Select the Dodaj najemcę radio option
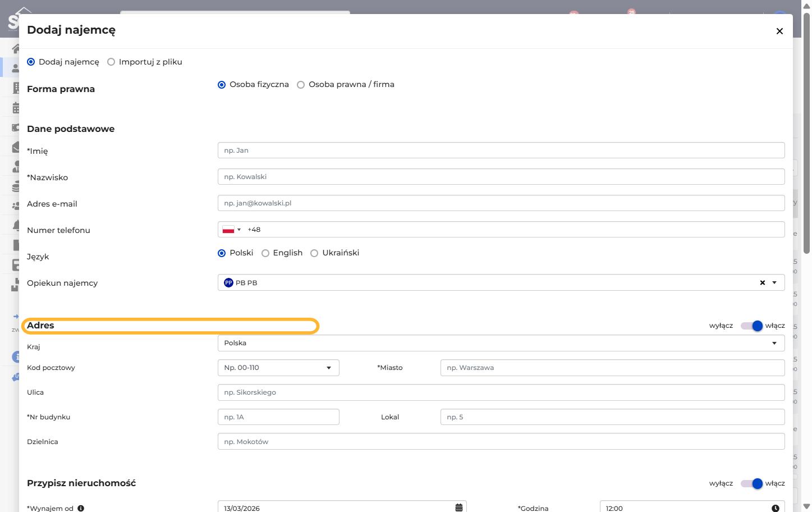The height and width of the screenshot is (512, 812). 31,62
